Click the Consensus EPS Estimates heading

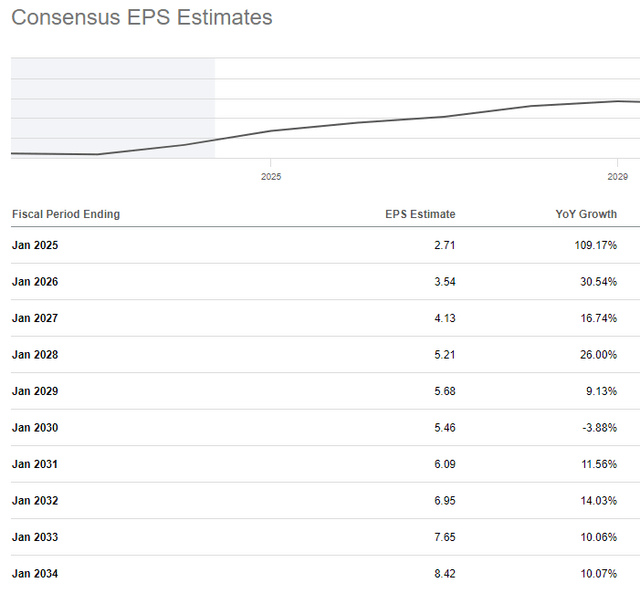(142, 18)
